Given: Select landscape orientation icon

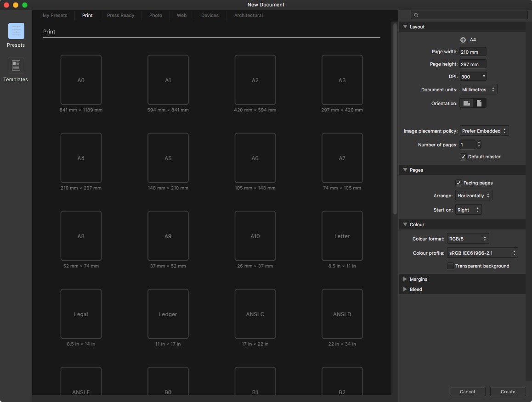Looking at the screenshot, I should (x=467, y=103).
